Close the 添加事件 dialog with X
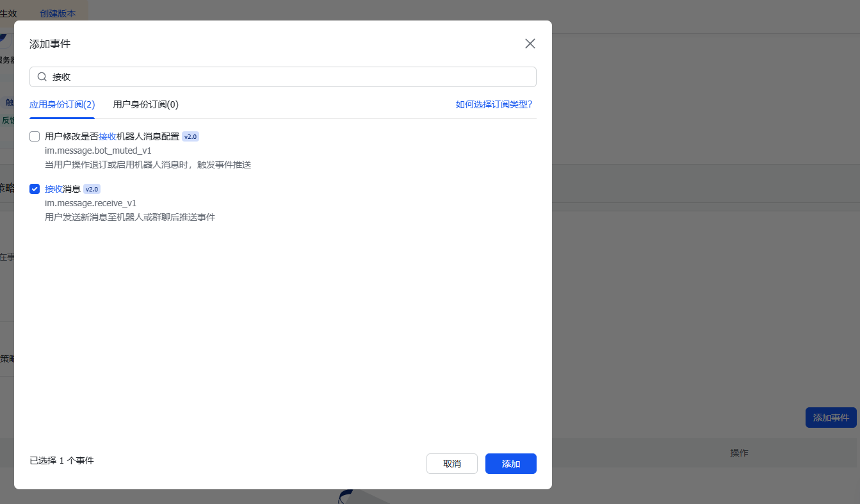Screen dimensions: 860x504 530,44
